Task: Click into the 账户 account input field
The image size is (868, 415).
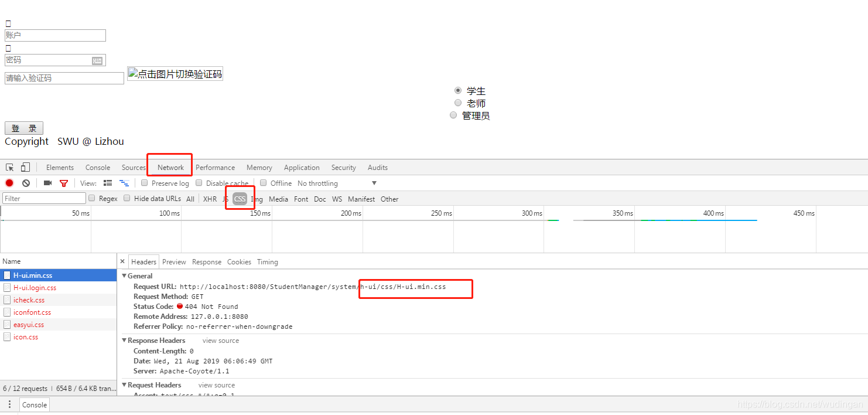Action: click(55, 36)
